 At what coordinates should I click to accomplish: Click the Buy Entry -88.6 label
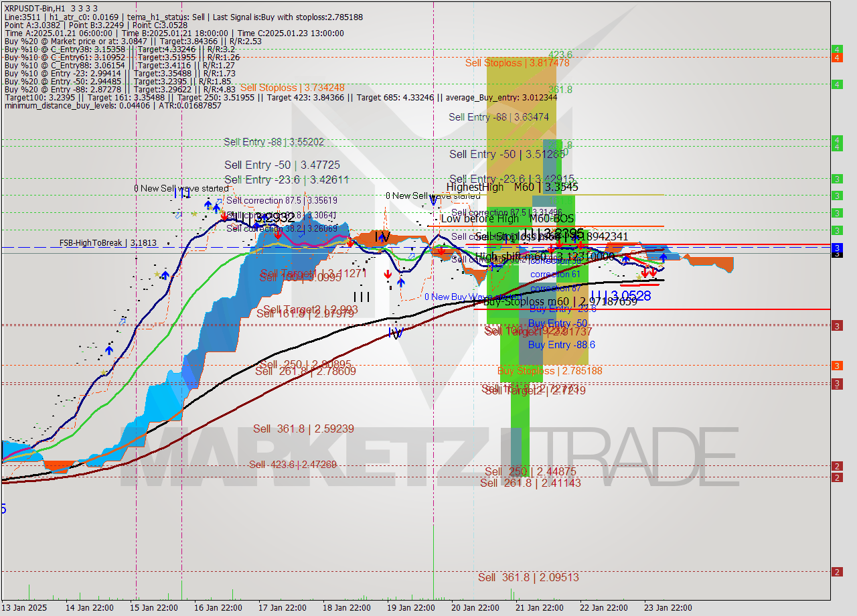(x=562, y=345)
